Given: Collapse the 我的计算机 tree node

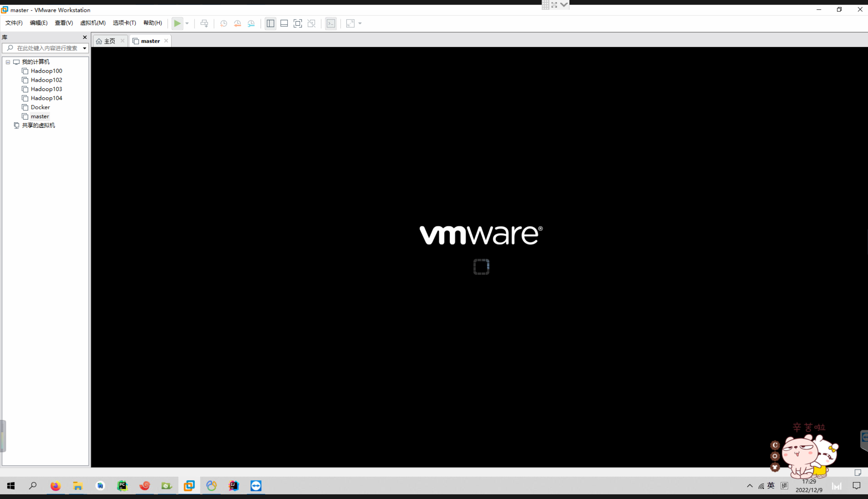Looking at the screenshot, I should click(8, 62).
